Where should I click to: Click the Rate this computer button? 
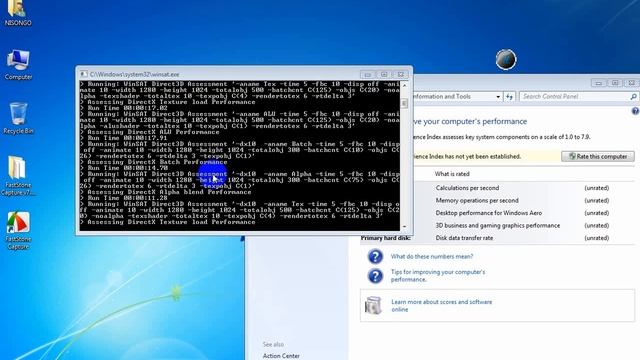(x=598, y=156)
